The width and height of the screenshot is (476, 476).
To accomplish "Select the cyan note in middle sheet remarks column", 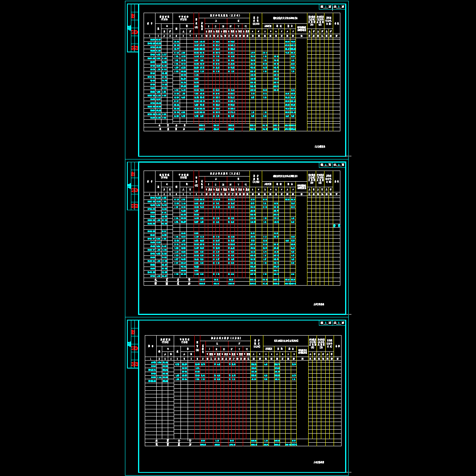I will 336,225.
